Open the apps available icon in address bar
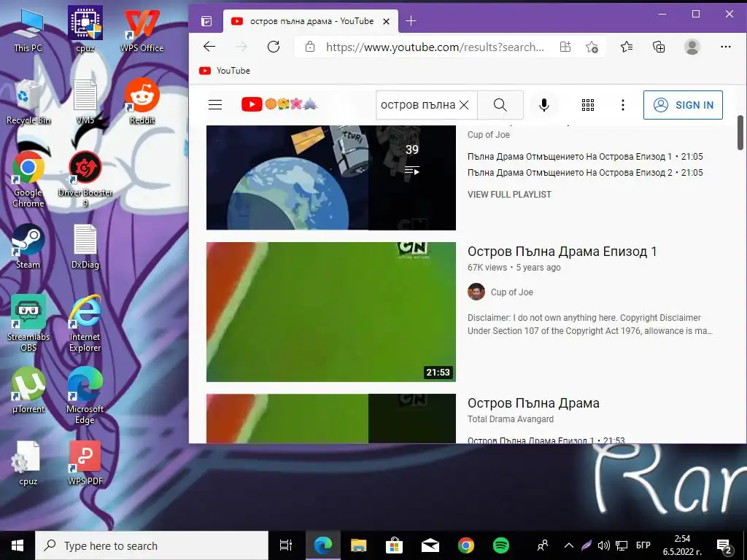Viewport: 747px width, 560px height. 565,47
